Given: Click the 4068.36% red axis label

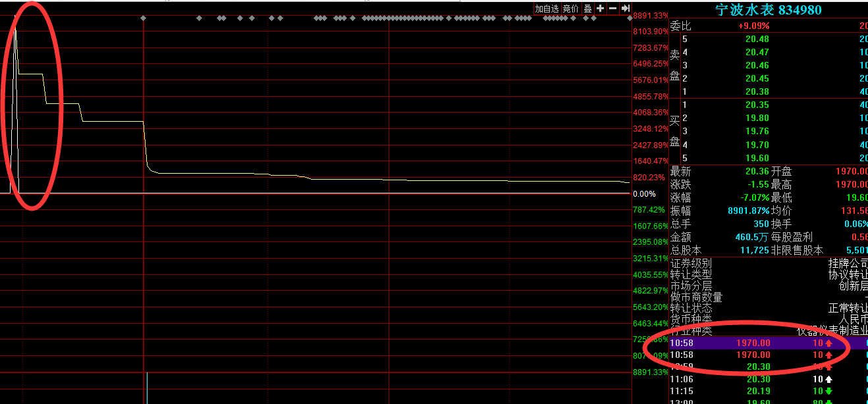Looking at the screenshot, I should point(650,113).
